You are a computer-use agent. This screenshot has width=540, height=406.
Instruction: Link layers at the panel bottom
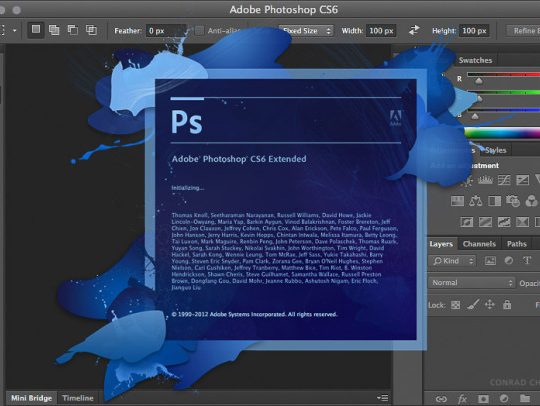[x=441, y=399]
